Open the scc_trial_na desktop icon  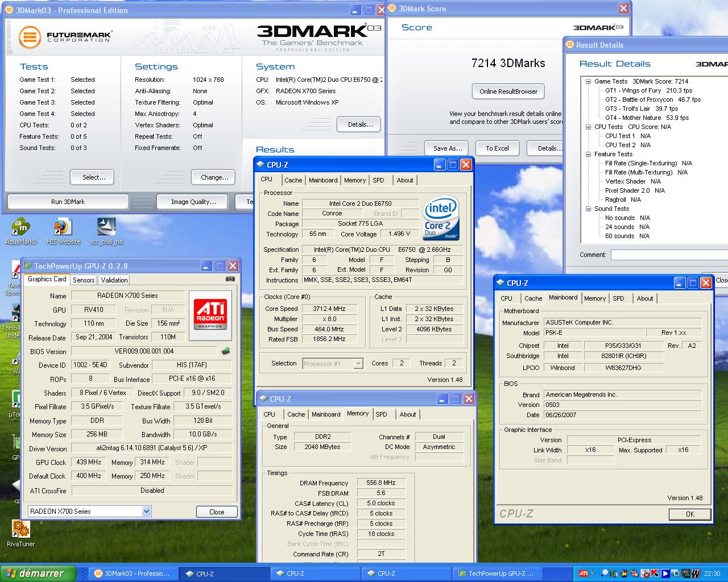click(x=106, y=231)
